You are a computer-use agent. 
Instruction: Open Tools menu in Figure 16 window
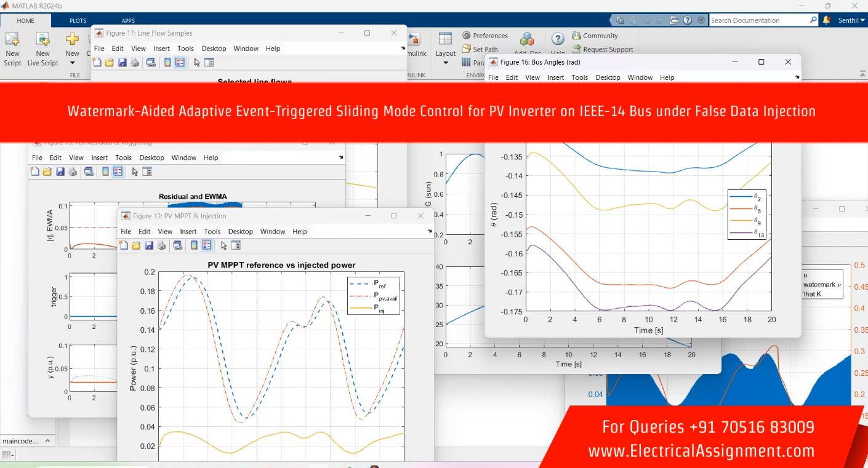579,77
